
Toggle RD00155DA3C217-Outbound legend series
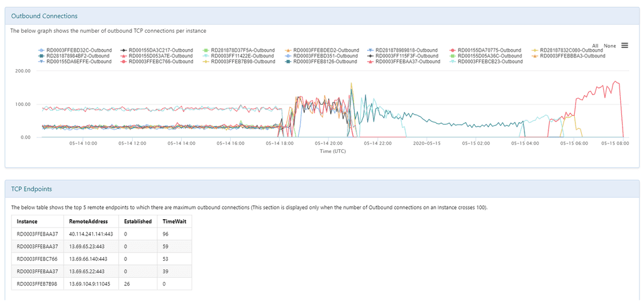click(157, 50)
